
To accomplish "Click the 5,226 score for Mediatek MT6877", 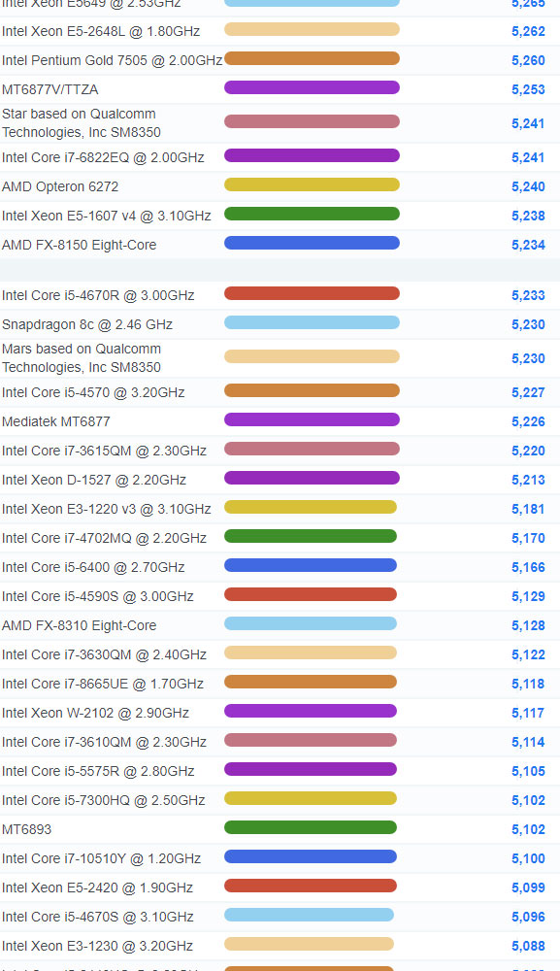I will (528, 422).
